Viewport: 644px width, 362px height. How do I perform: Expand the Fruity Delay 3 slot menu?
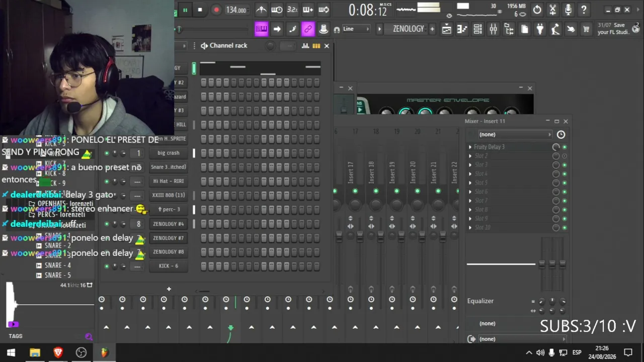tap(470, 147)
